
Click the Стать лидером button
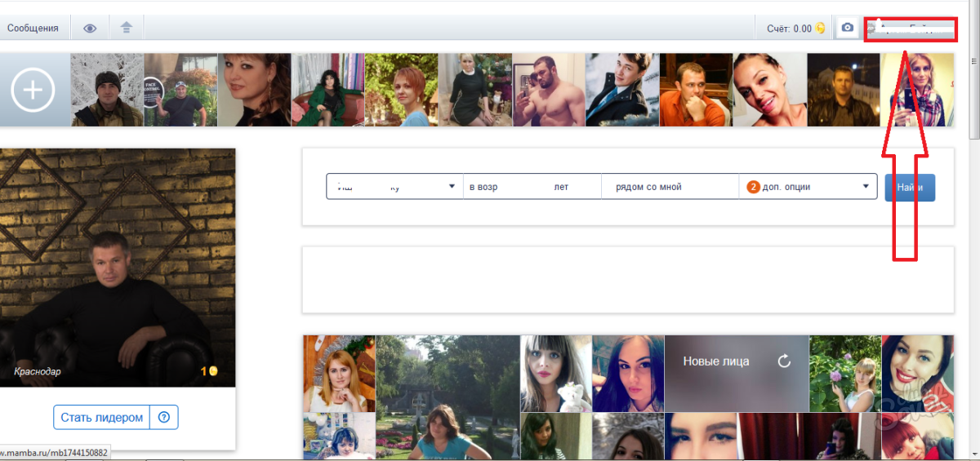[102, 418]
